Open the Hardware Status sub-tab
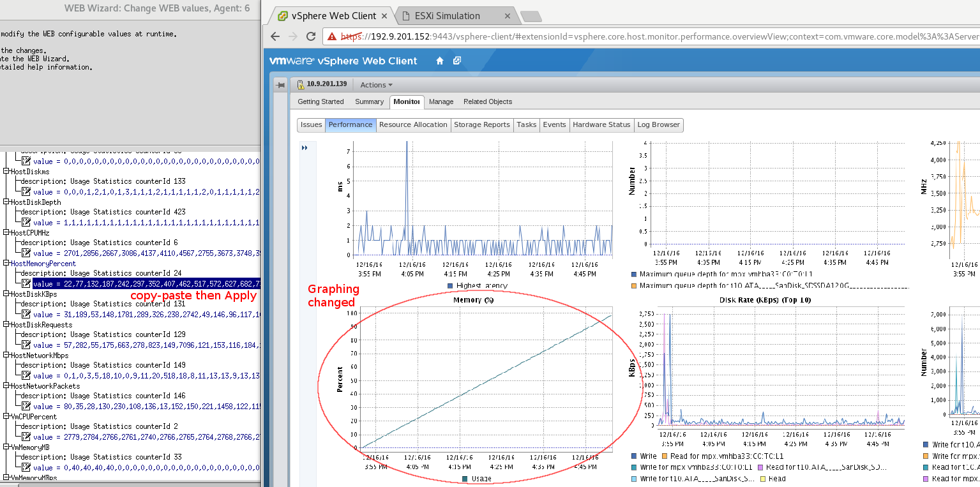Viewport: 980px width, 487px height. pos(601,124)
